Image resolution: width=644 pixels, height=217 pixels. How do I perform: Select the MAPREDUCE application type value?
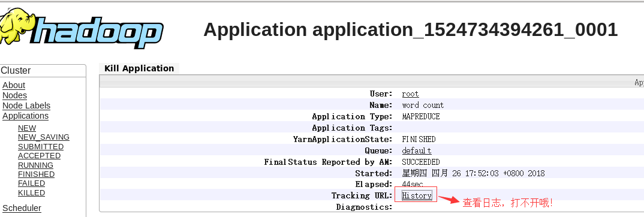tap(421, 116)
